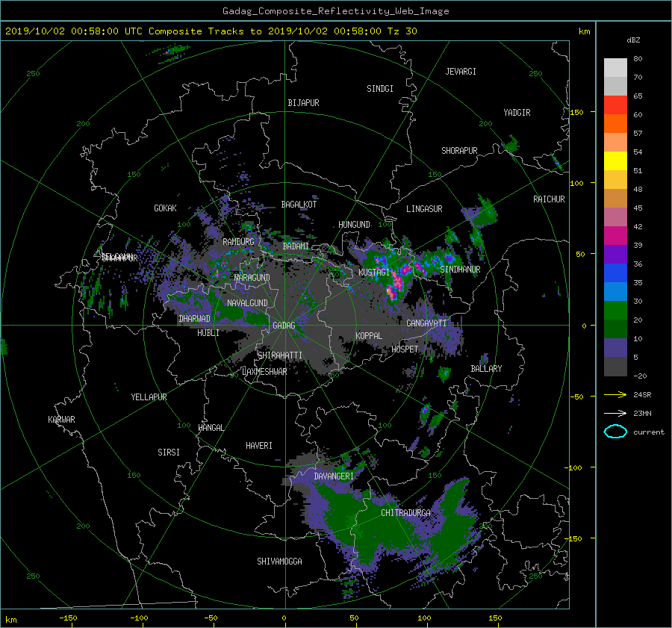Click the BAGALKOT city label
Viewport: 672px width, 628px height.
pyautogui.click(x=299, y=205)
